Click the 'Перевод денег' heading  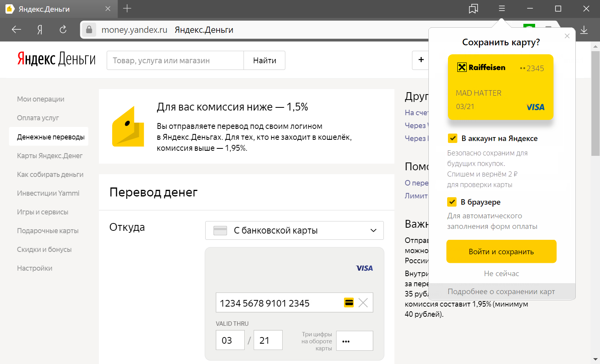click(x=154, y=192)
